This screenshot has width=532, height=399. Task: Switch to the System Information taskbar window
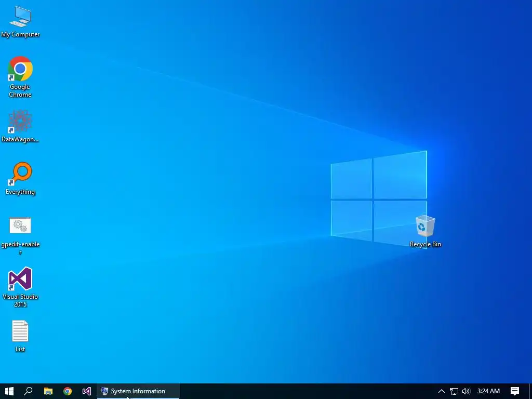(x=138, y=391)
